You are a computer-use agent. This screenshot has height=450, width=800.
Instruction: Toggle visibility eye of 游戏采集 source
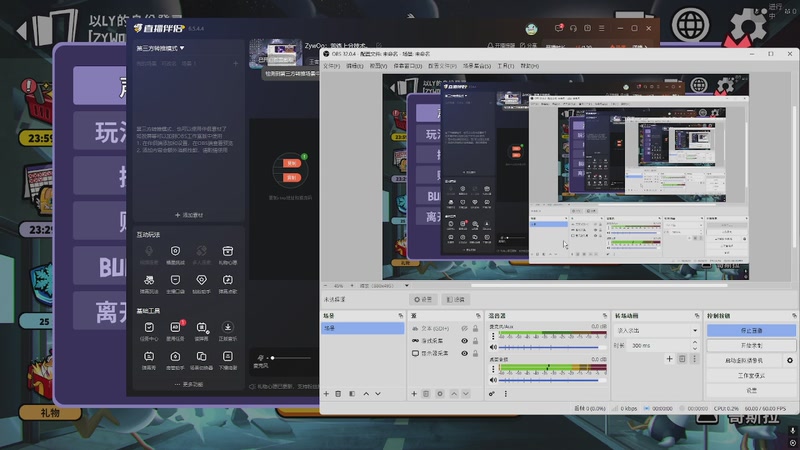tap(464, 341)
